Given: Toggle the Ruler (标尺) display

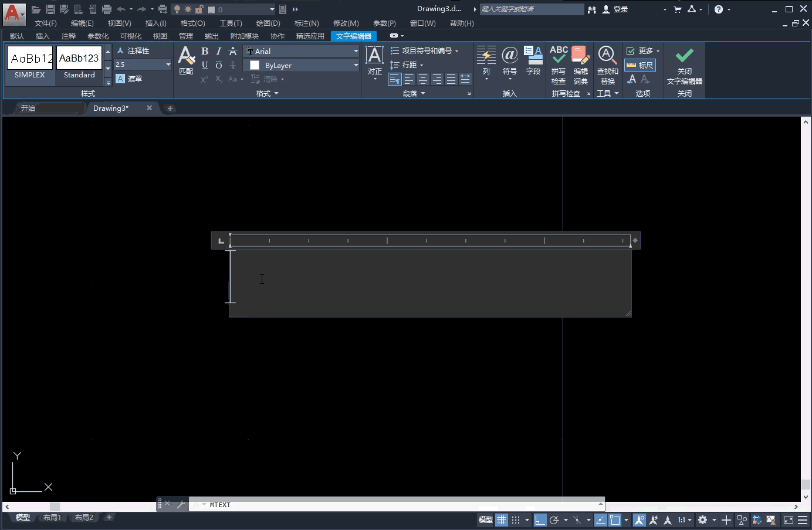Looking at the screenshot, I should (640, 65).
